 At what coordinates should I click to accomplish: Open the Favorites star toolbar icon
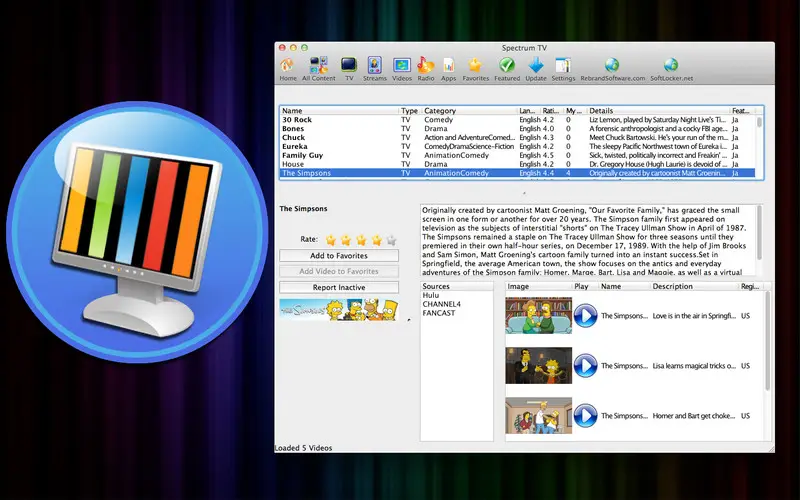(475, 66)
